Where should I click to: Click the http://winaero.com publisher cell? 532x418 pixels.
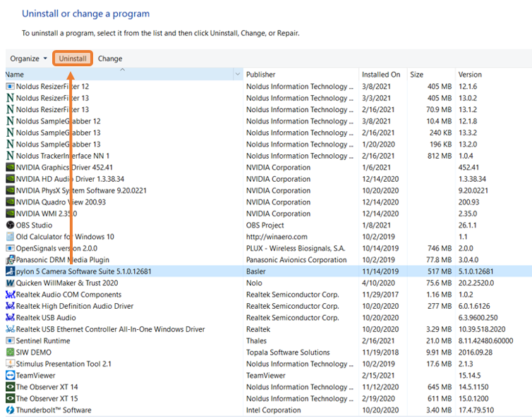pyautogui.click(x=277, y=237)
